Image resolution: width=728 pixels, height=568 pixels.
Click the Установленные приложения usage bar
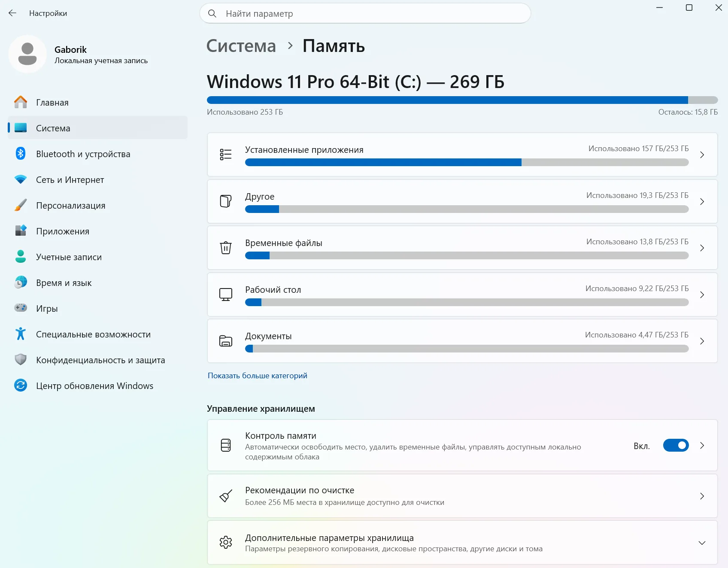[467, 162]
